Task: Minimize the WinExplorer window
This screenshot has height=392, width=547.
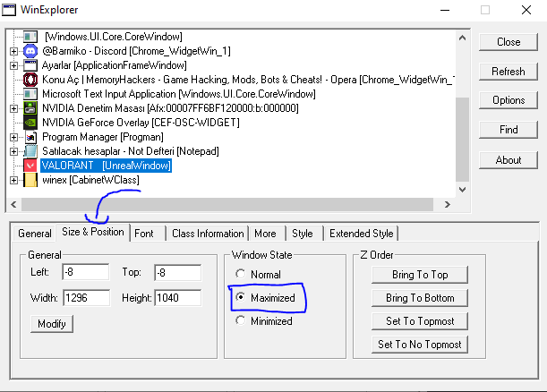Action: (445, 10)
